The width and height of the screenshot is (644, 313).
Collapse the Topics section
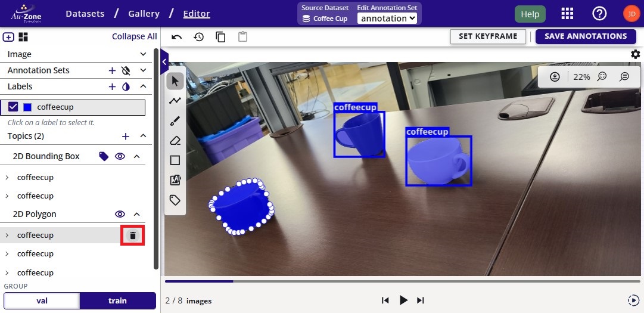pos(143,135)
